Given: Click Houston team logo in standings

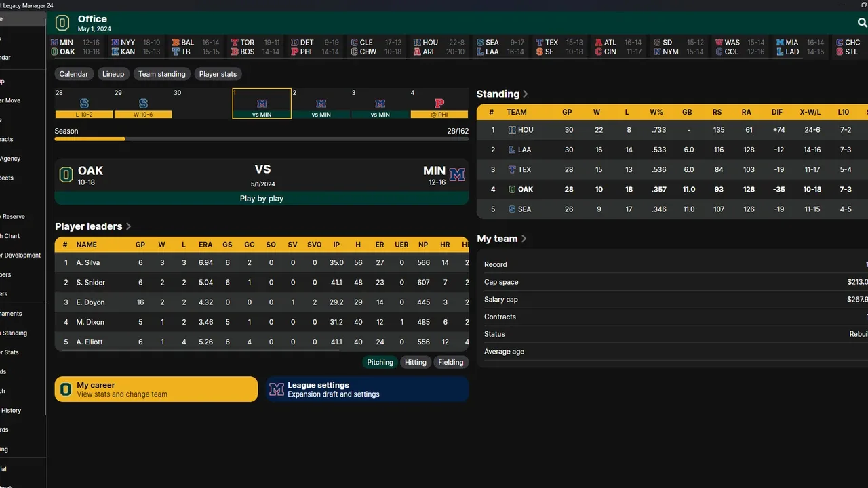Looking at the screenshot, I should pos(512,130).
